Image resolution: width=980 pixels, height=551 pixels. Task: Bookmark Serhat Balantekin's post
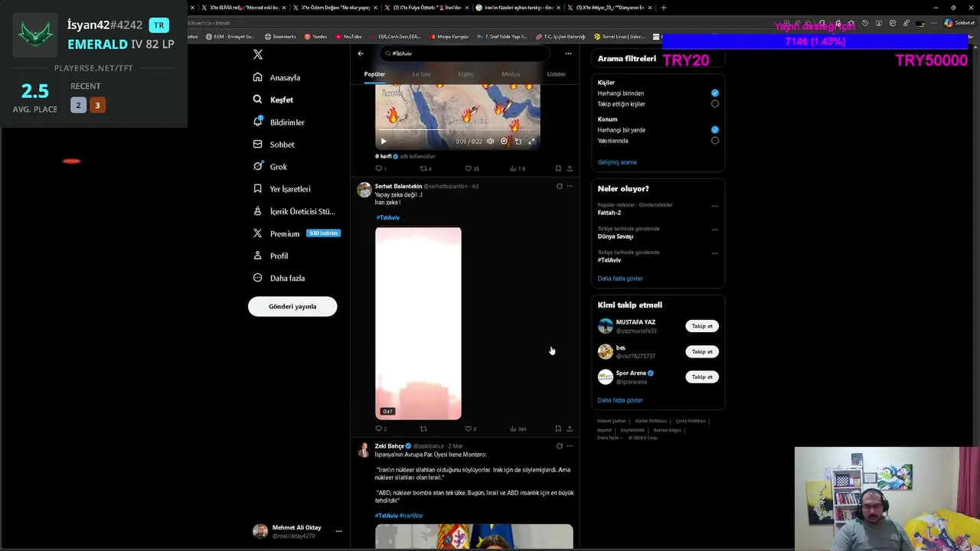[x=558, y=429]
